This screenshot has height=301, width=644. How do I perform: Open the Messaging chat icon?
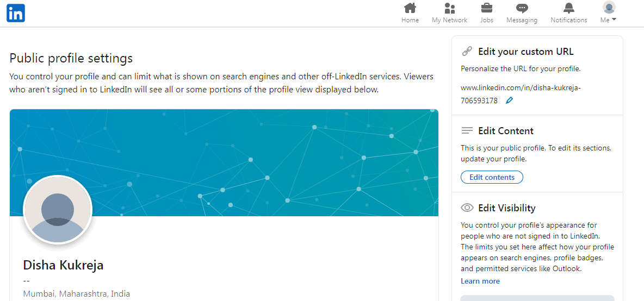tap(522, 8)
